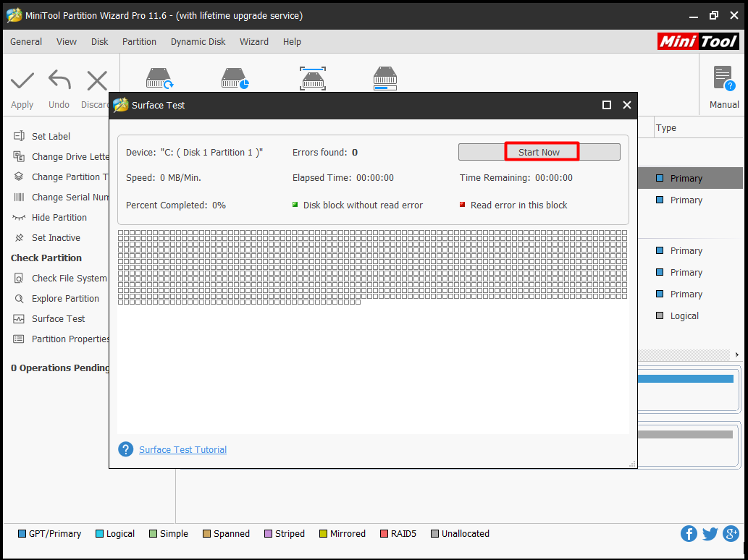Click Check File System option
Screen dimensions: 748x560
60,279
